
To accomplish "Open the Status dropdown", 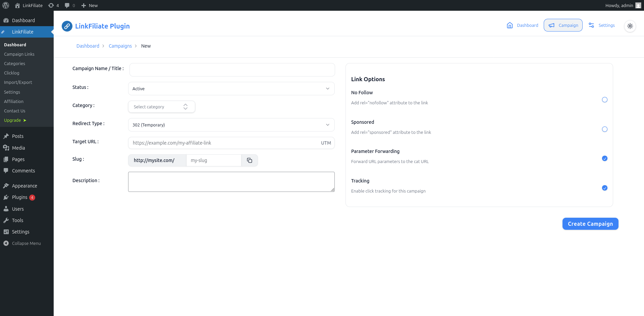I will point(231,89).
